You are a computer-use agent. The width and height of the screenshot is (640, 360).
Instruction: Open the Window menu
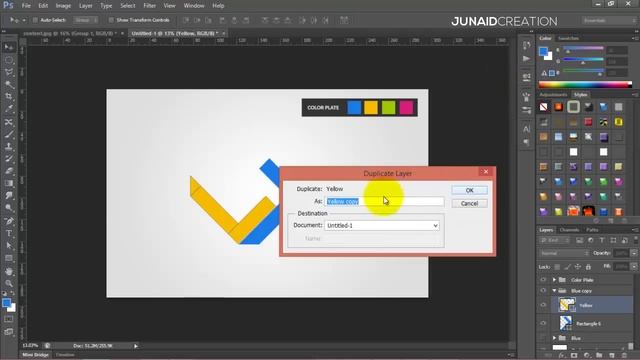[x=193, y=6]
